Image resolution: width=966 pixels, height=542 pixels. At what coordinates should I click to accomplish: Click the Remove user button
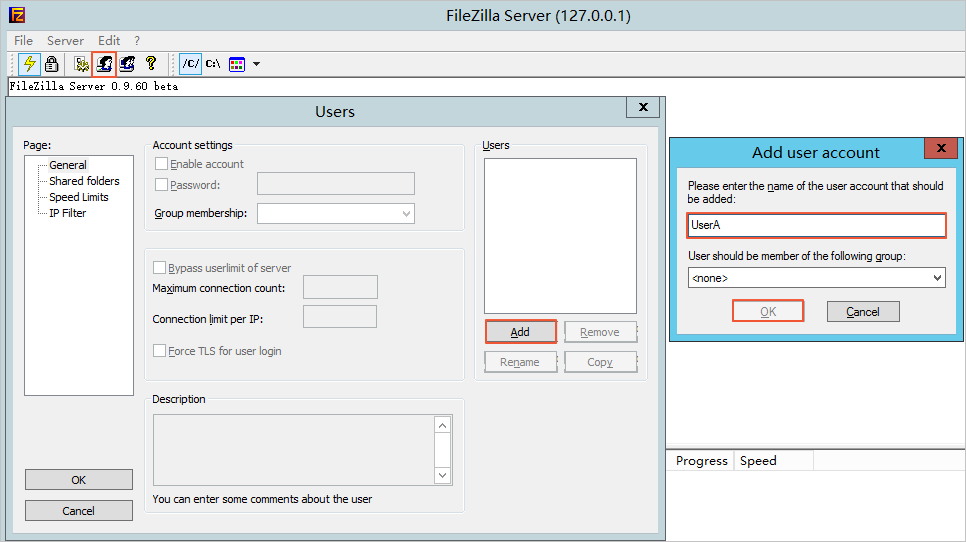600,333
